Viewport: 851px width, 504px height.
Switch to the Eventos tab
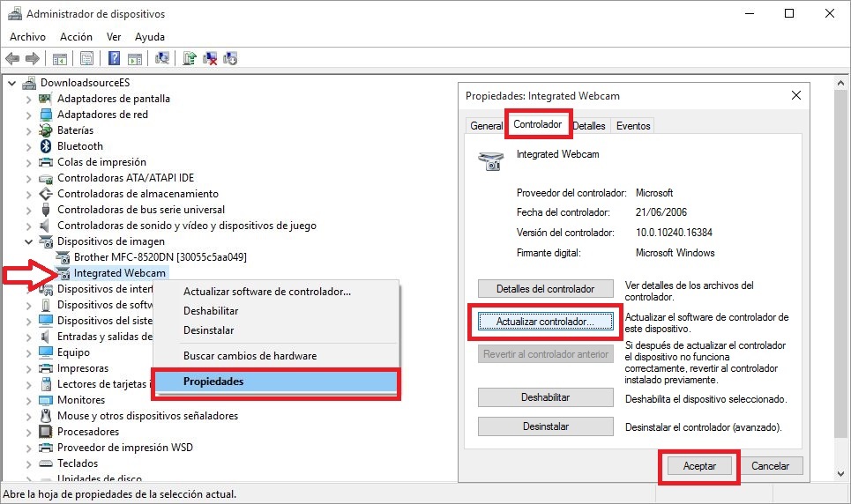633,126
